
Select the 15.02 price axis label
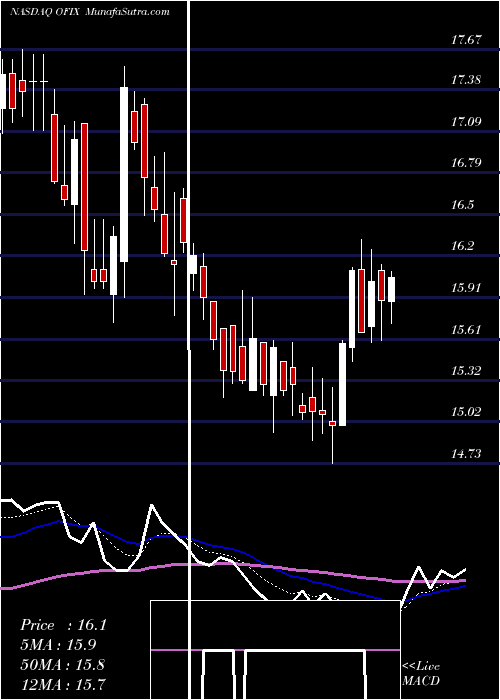pos(466,412)
